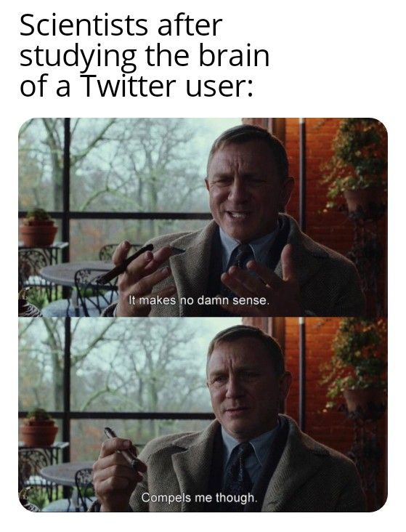
Task: Click the hanging ivy plant in the bottom panel
Action: [x=357, y=360]
